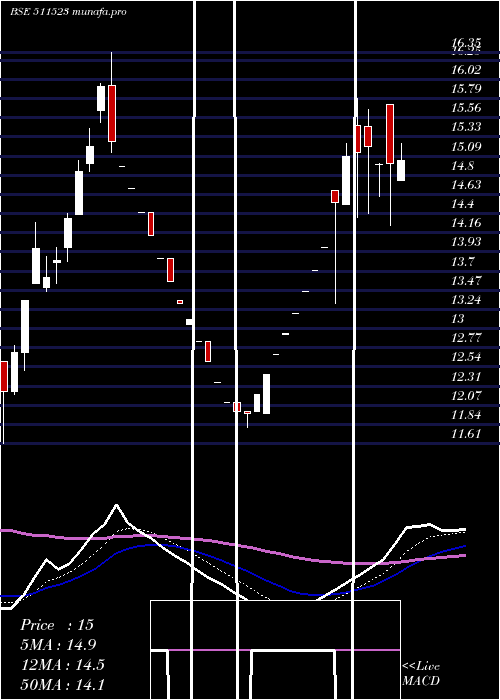Image resolution: width=500 pixels, height=700 pixels.
Task: Click the 12.31 price axis label
Action: [466, 377]
